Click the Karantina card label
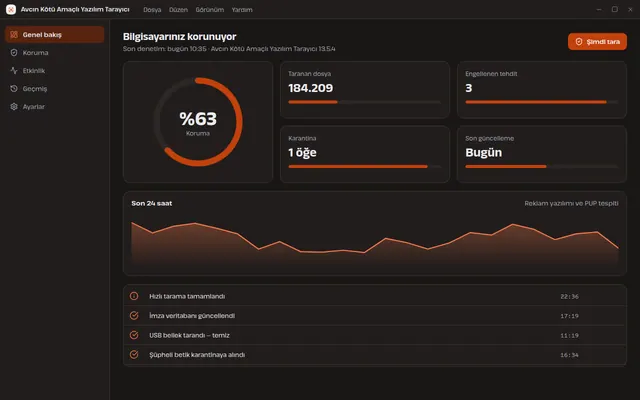 click(302, 138)
